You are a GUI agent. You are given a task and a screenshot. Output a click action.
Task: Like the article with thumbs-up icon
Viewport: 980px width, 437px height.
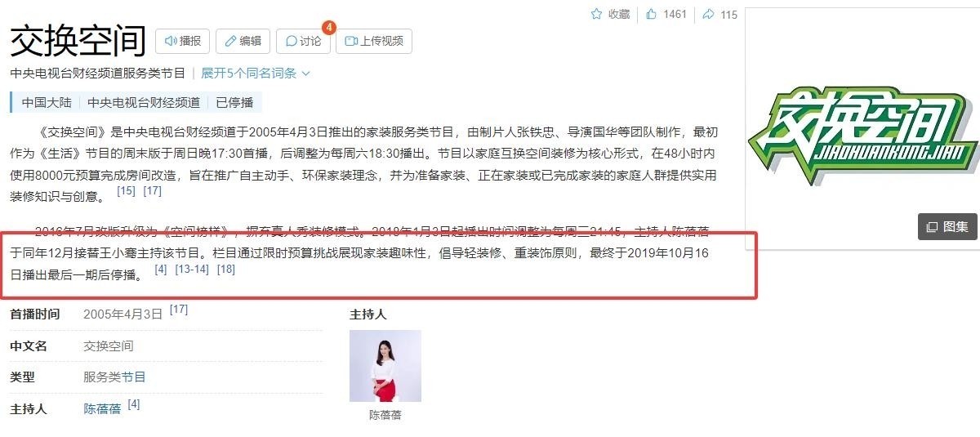point(652,14)
